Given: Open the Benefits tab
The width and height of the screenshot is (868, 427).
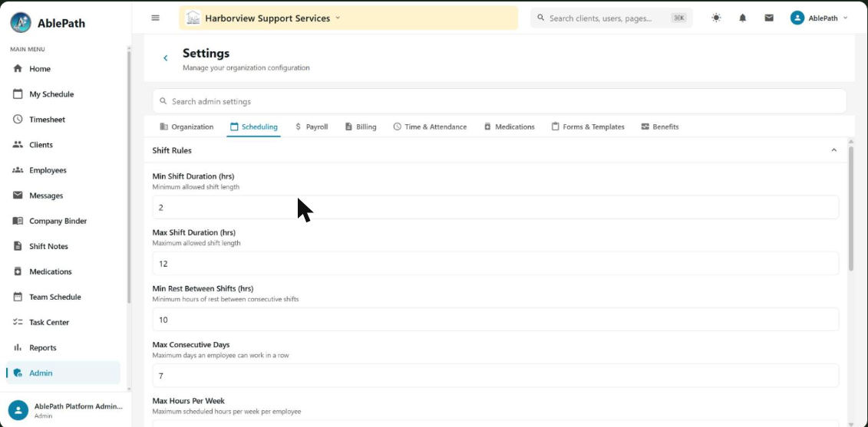Looking at the screenshot, I should [660, 126].
